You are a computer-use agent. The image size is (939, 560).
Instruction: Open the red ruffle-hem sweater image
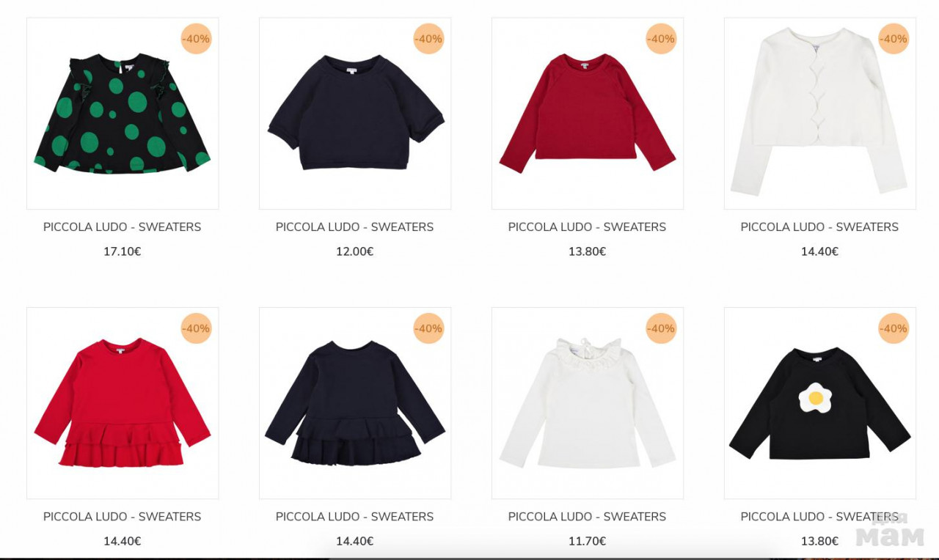point(123,403)
